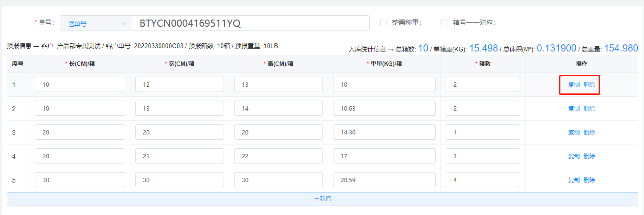This screenshot has width=644, height=215.
Task: Duplicate row 4 via 复制
Action: 574,156
